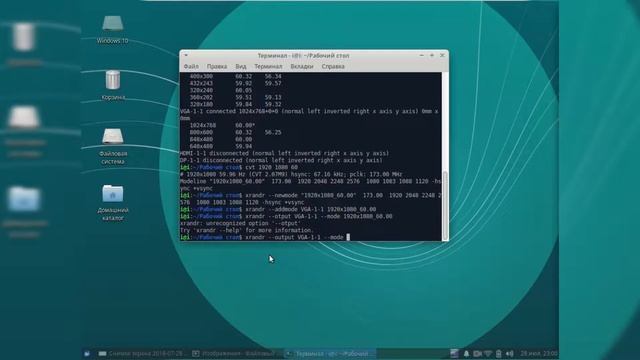Open the Терминал menu

[268, 66]
